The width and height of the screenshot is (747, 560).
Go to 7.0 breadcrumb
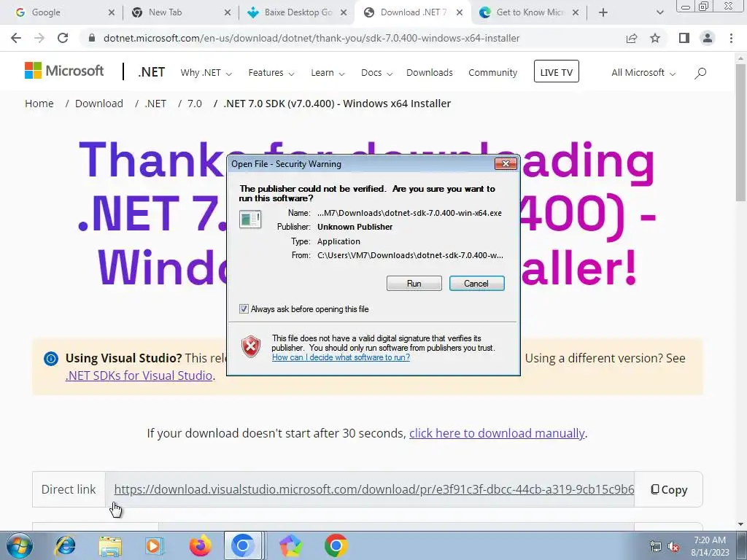194,104
